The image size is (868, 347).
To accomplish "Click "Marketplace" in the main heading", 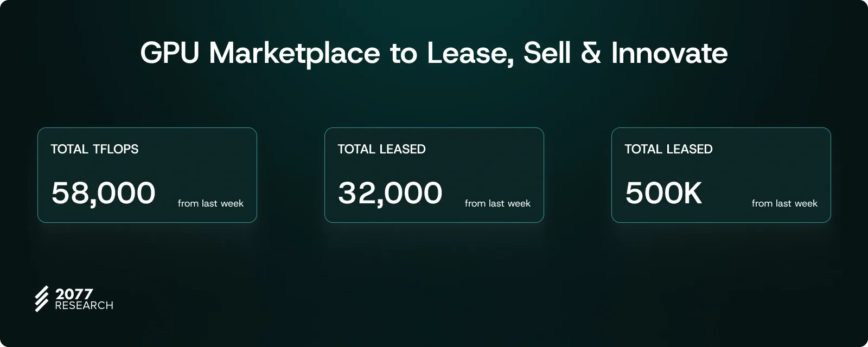I will click(x=295, y=53).
